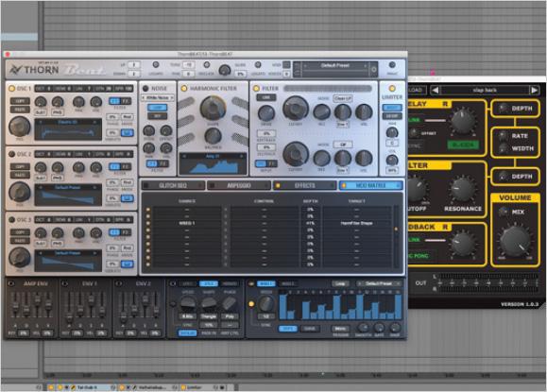Screen dimensions: 547x392
Task: Click the filter LINK button
Action: [x=266, y=97]
